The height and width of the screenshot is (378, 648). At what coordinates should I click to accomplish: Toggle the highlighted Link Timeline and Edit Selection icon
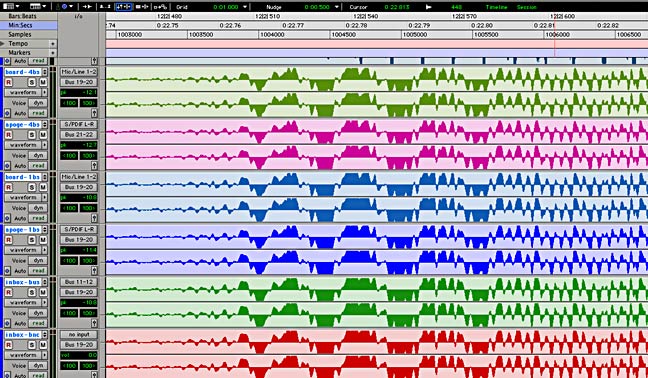(124, 7)
